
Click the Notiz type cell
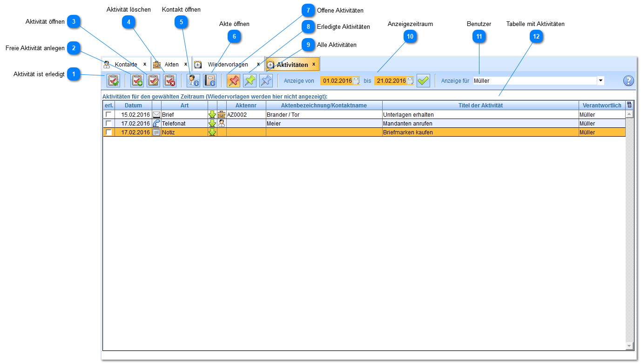point(184,132)
